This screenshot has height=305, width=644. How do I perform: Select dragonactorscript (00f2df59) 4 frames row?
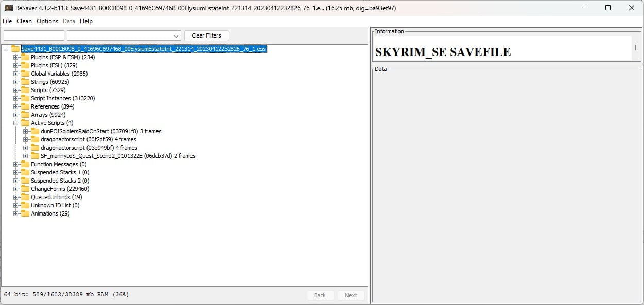[88, 139]
